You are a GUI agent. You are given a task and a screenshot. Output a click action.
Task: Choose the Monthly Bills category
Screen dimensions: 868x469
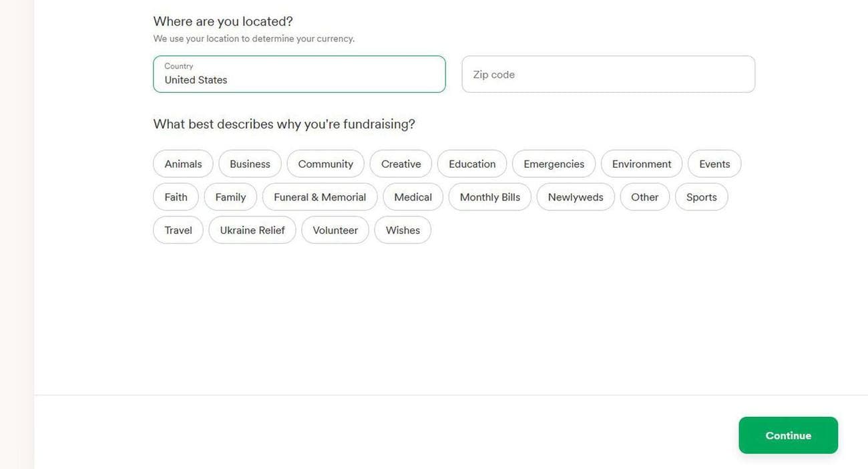[489, 197]
